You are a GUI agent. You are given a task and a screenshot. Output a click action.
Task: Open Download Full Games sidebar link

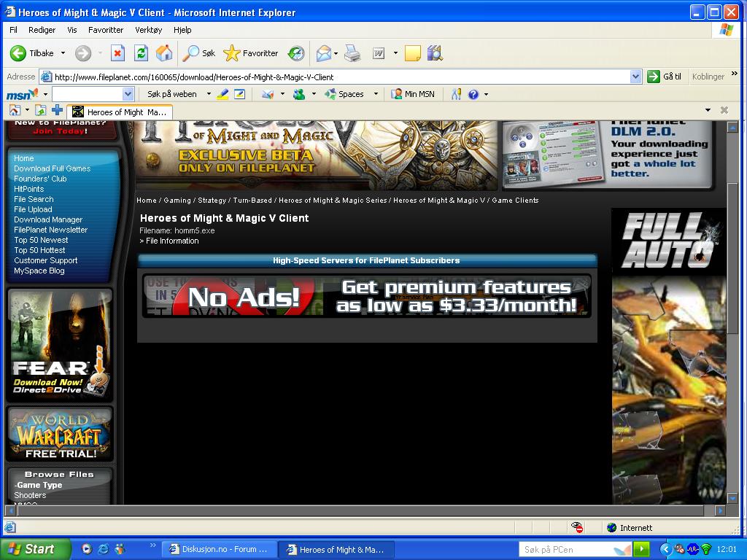click(x=52, y=168)
